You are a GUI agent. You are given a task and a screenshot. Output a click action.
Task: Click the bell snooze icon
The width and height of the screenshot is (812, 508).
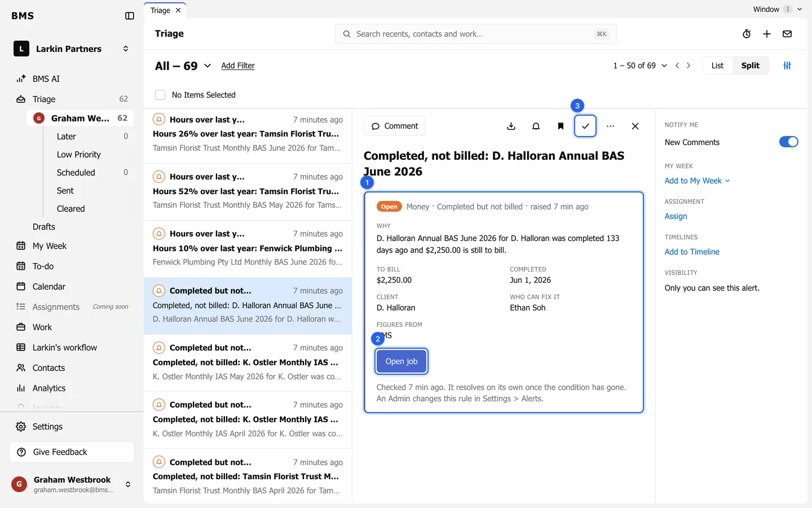[x=536, y=126]
